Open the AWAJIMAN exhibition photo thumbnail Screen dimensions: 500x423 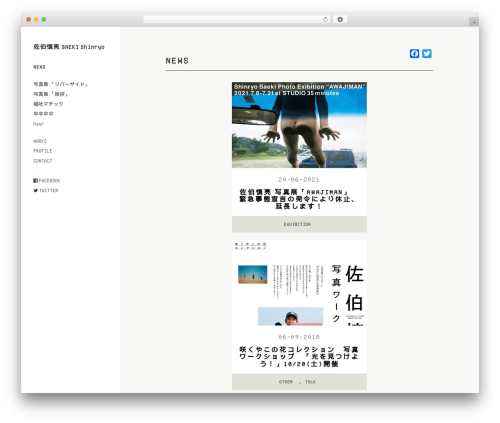299,125
